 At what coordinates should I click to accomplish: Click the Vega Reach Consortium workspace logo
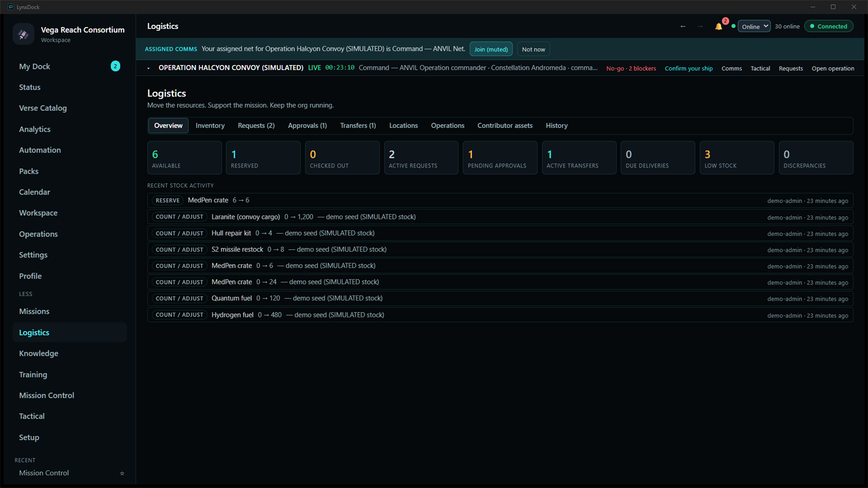[23, 34]
